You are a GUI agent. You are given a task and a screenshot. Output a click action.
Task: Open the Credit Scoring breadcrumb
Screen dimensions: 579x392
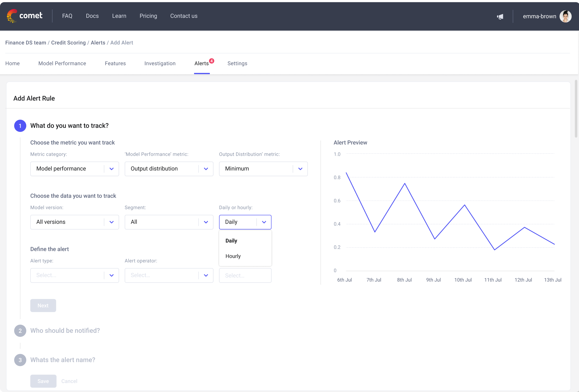tap(68, 43)
